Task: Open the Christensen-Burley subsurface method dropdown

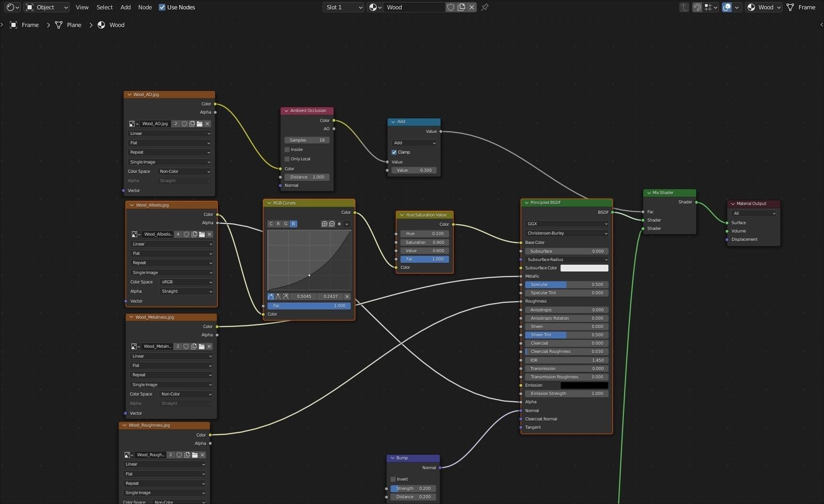Action: (567, 233)
